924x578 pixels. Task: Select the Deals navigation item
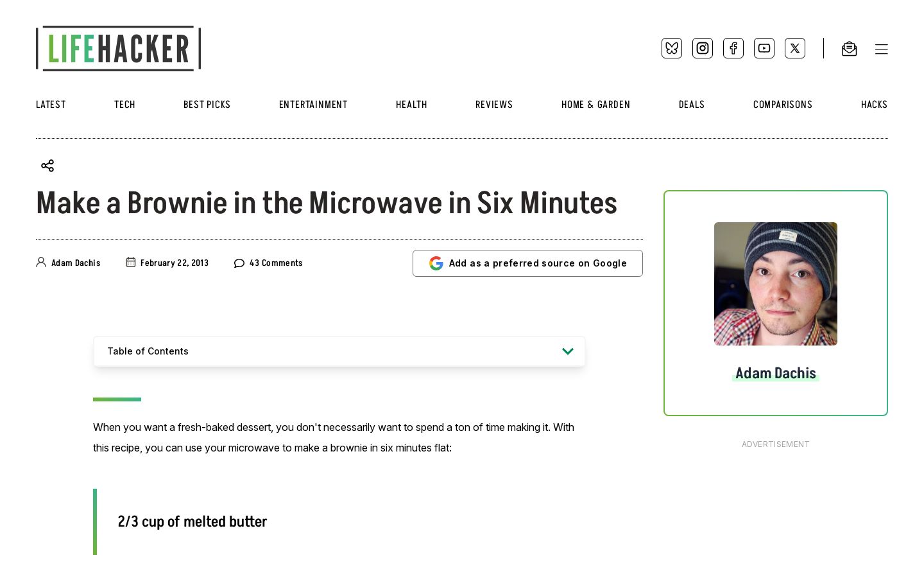[x=692, y=105]
